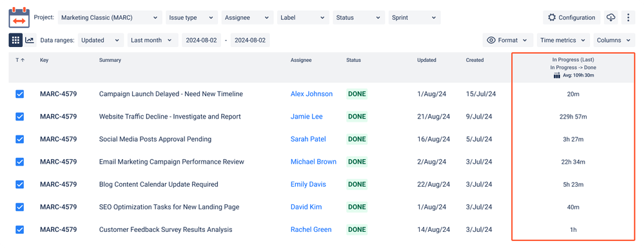Click the sort arrow next to T column
The height and width of the screenshot is (248, 644).
click(23, 61)
